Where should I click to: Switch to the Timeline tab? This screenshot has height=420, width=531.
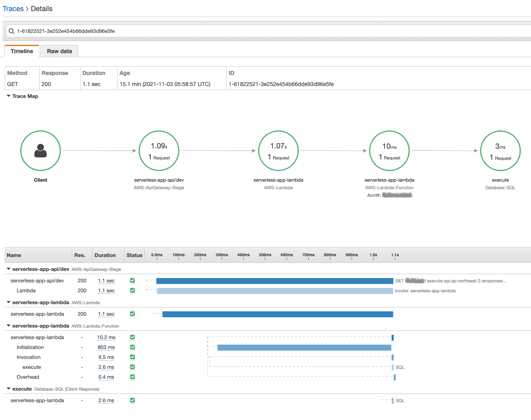(22, 51)
